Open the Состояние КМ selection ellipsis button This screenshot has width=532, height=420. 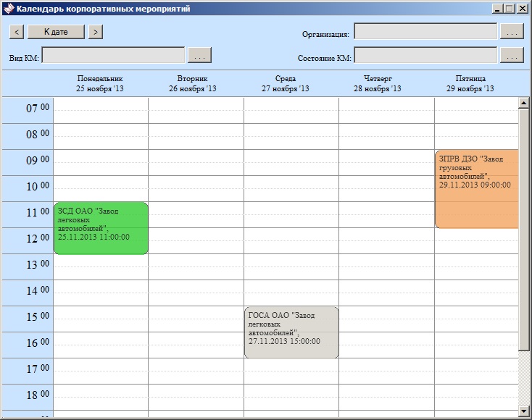pyautogui.click(x=512, y=55)
